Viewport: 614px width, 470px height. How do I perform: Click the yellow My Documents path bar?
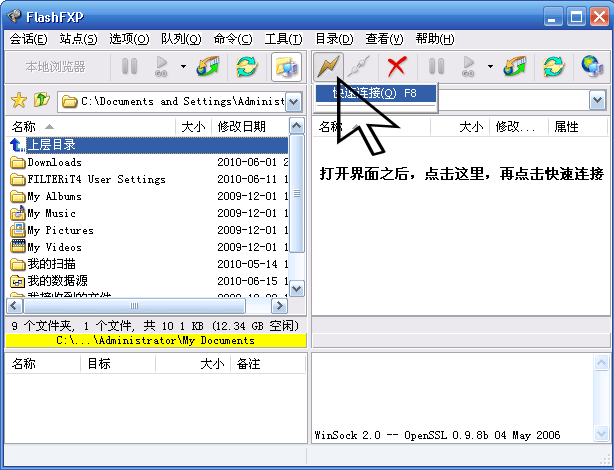point(156,340)
